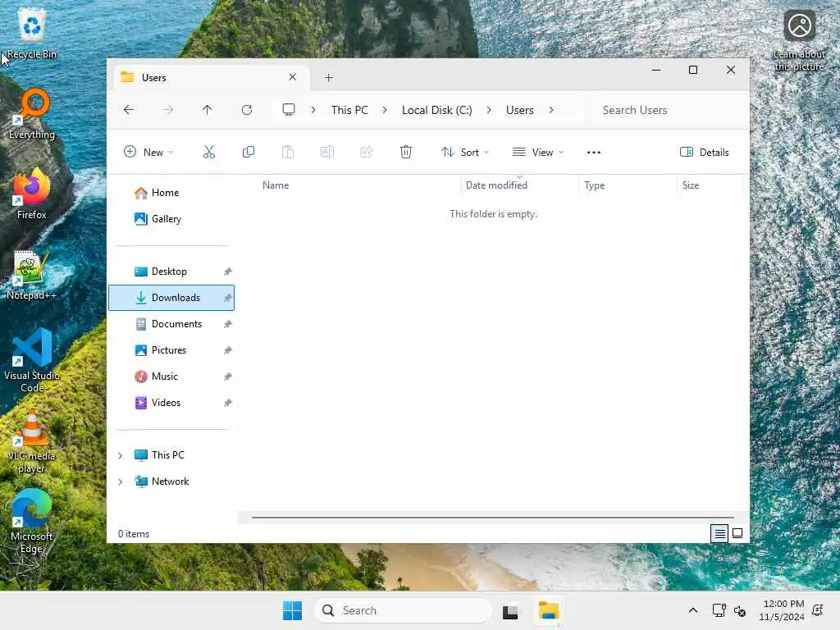
Task: Unpin Videos using its pin icon
Action: point(228,403)
